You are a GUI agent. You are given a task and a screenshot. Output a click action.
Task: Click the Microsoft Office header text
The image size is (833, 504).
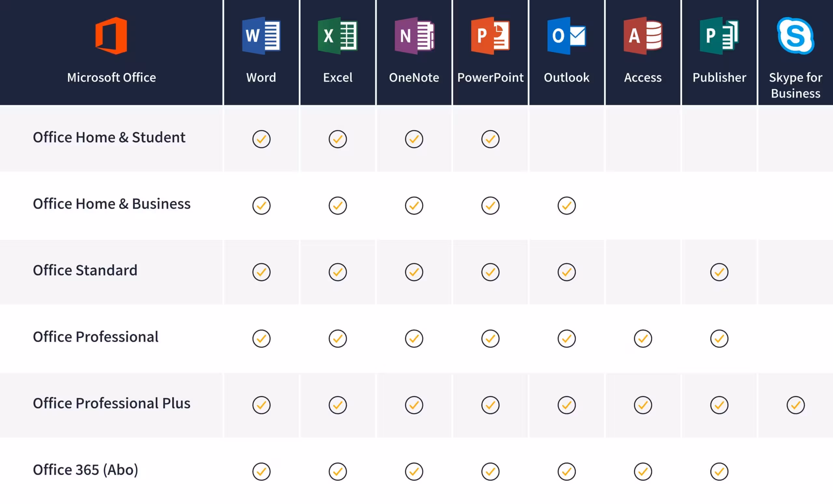pos(111,77)
